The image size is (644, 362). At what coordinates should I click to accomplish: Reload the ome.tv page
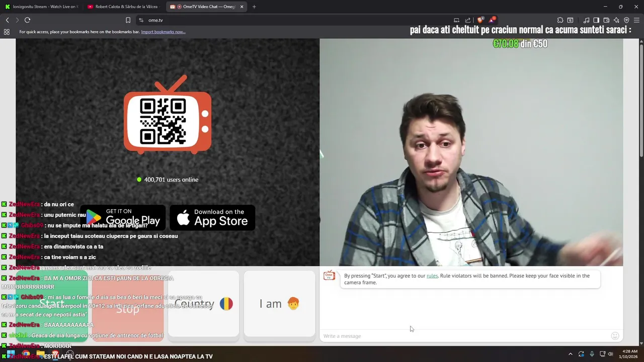click(x=27, y=20)
